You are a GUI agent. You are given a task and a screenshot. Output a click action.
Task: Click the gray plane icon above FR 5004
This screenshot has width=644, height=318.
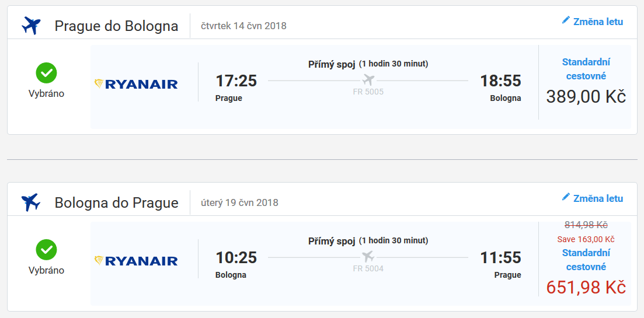point(368,257)
